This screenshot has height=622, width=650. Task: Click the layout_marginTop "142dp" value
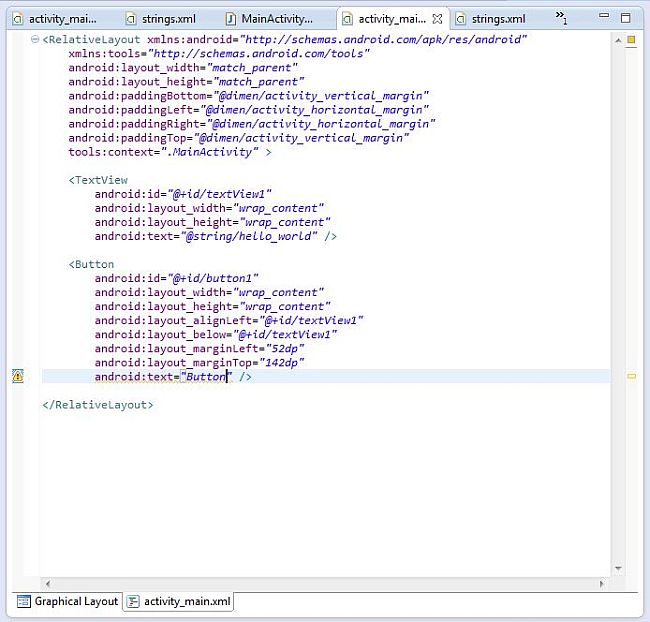281,363
